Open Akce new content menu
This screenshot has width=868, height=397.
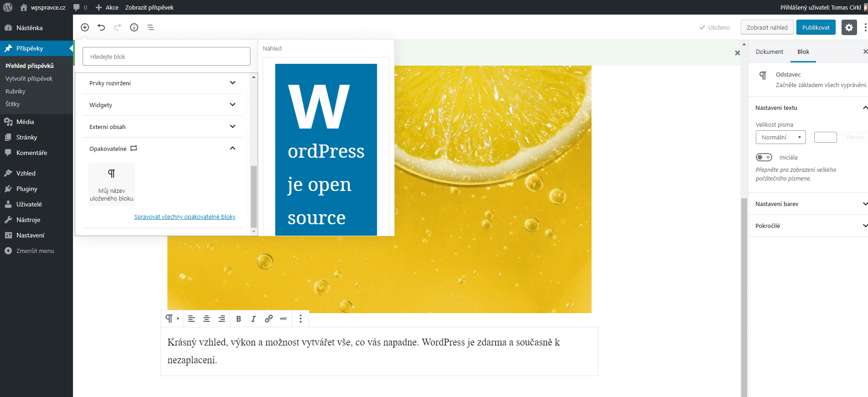click(107, 7)
